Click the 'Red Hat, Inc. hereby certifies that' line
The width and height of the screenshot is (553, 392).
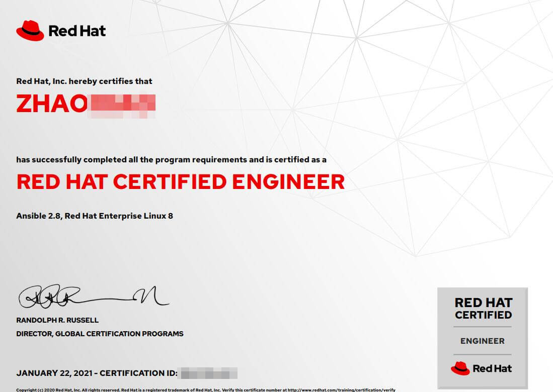coord(85,81)
